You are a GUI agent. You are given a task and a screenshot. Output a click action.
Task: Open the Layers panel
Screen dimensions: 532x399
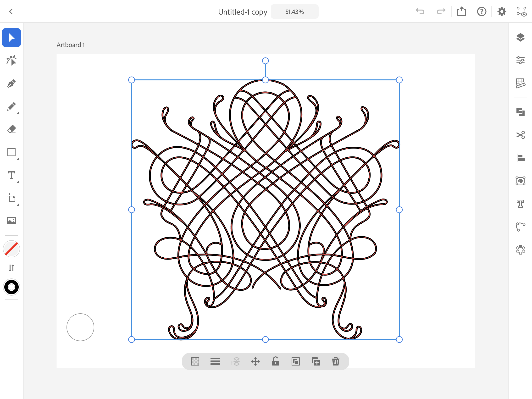pyautogui.click(x=520, y=37)
